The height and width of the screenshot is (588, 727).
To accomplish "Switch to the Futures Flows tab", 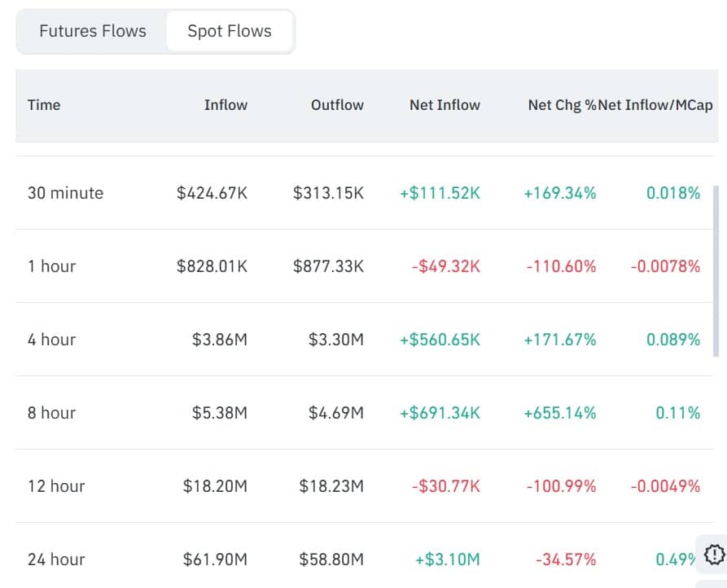I will [90, 31].
